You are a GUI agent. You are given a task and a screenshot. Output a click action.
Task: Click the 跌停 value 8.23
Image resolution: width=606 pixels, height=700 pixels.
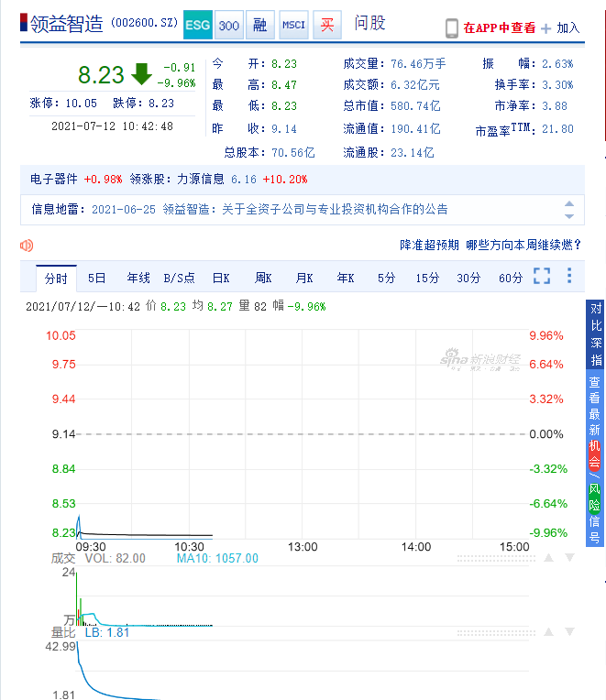coord(161,104)
